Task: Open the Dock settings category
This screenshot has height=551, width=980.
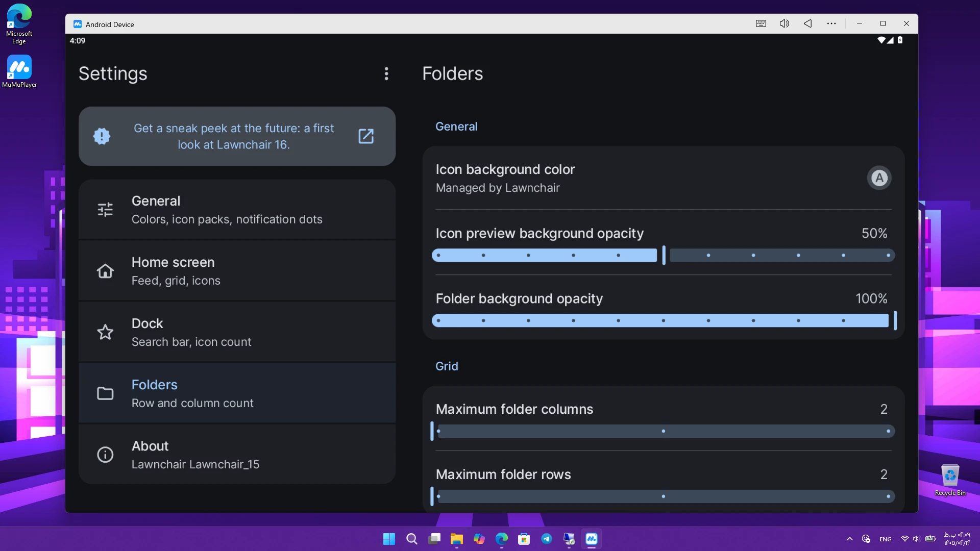Action: [237, 332]
